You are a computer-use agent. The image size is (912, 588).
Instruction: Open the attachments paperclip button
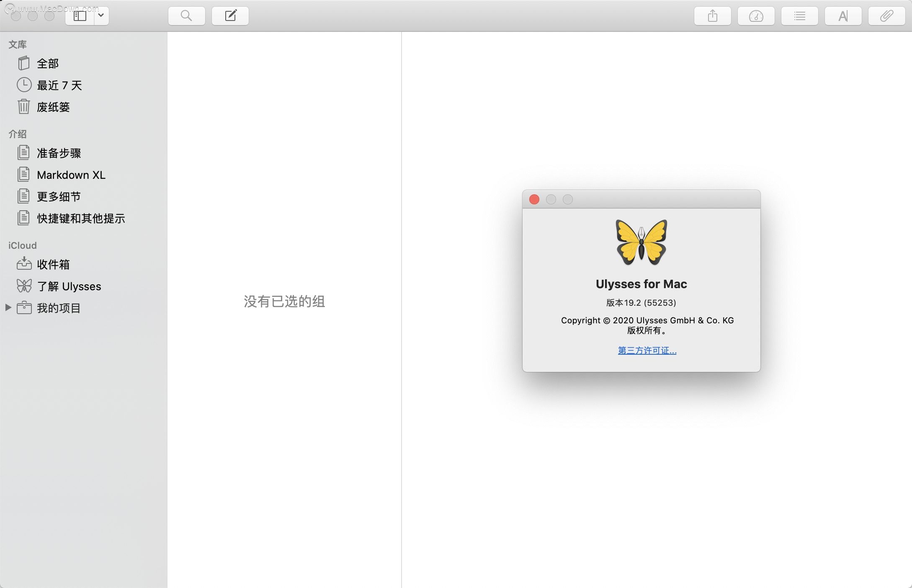(887, 16)
